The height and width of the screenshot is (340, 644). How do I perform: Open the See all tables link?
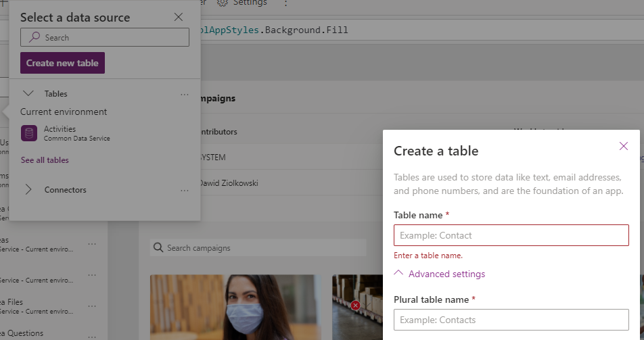tap(45, 160)
